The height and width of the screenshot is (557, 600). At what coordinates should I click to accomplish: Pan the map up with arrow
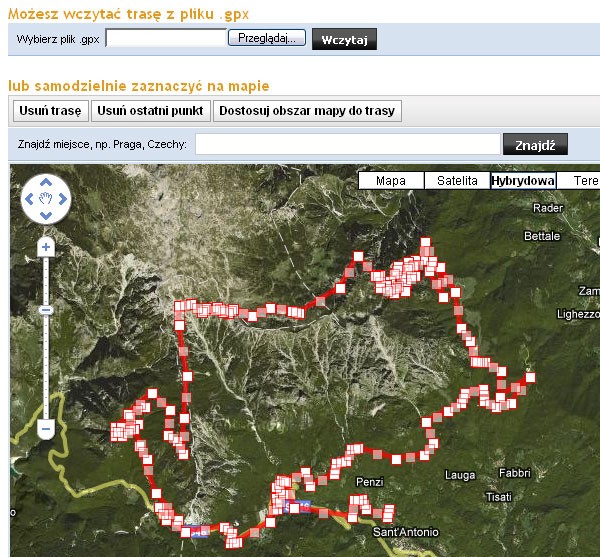pos(45,183)
